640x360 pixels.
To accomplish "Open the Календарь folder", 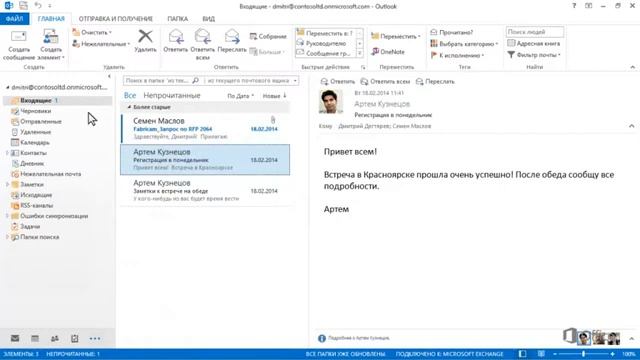I will click(x=35, y=142).
